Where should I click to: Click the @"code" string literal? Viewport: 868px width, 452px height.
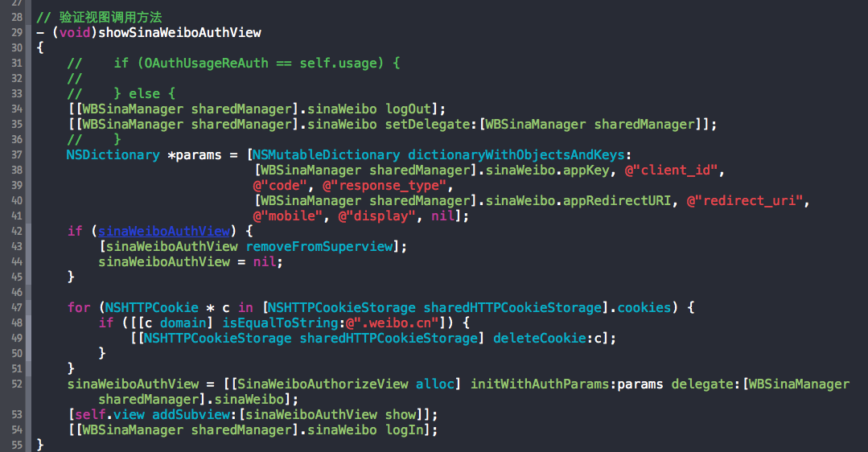click(x=280, y=185)
